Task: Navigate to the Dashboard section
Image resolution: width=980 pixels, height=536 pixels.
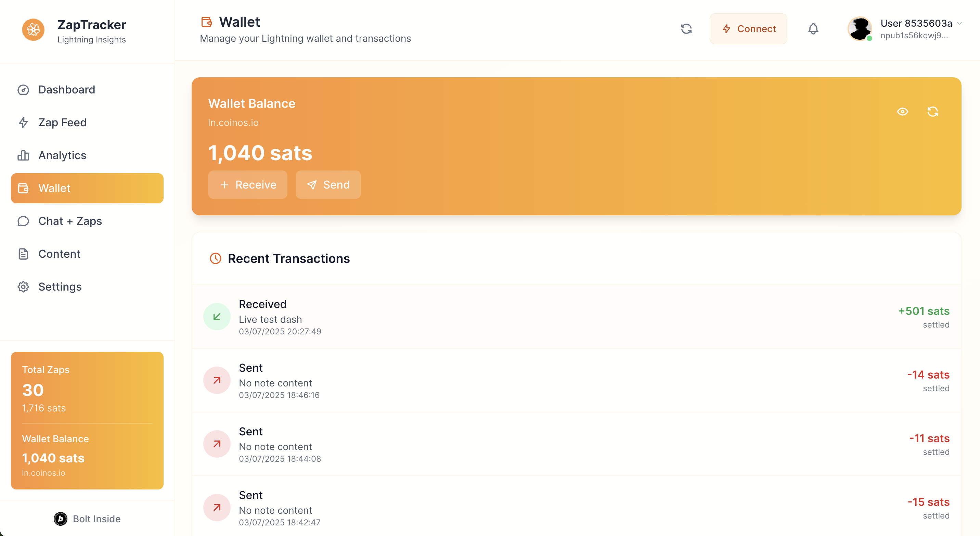Action: 66,89
